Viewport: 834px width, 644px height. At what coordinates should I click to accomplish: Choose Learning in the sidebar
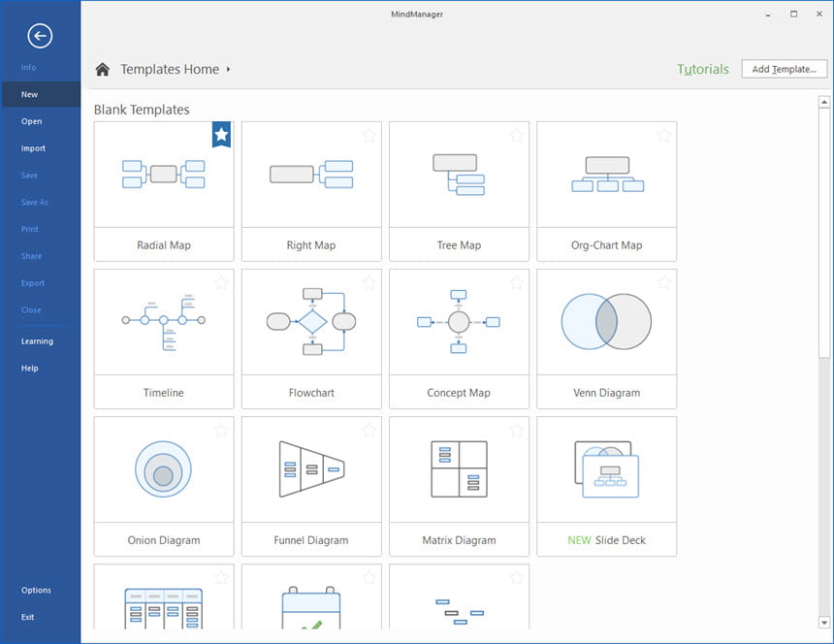(x=37, y=341)
